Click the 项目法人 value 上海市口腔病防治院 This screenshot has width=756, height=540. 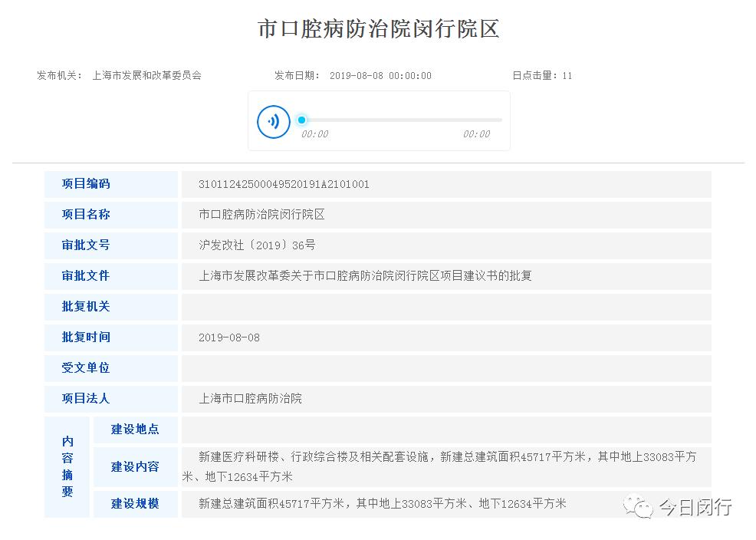coord(251,399)
